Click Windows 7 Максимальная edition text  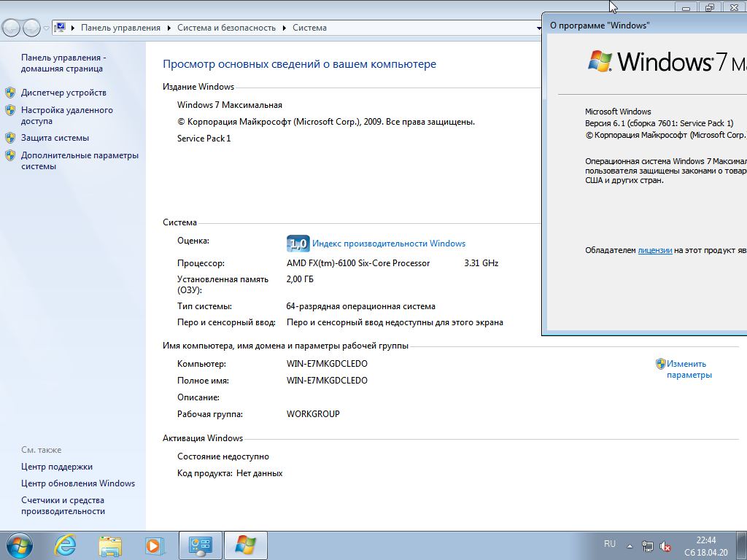(x=230, y=105)
